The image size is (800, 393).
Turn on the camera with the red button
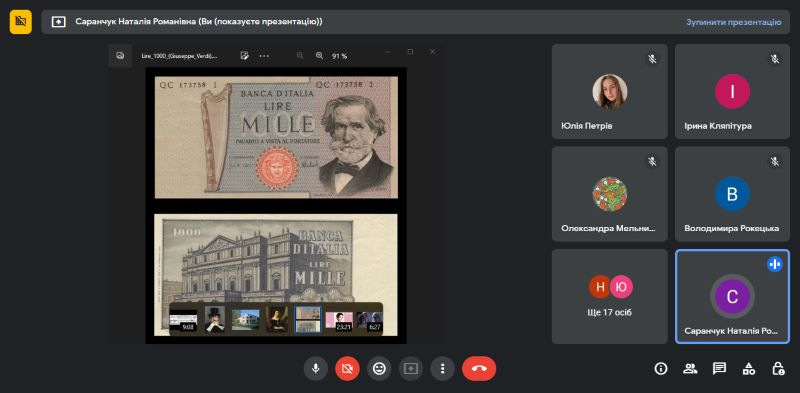(347, 369)
